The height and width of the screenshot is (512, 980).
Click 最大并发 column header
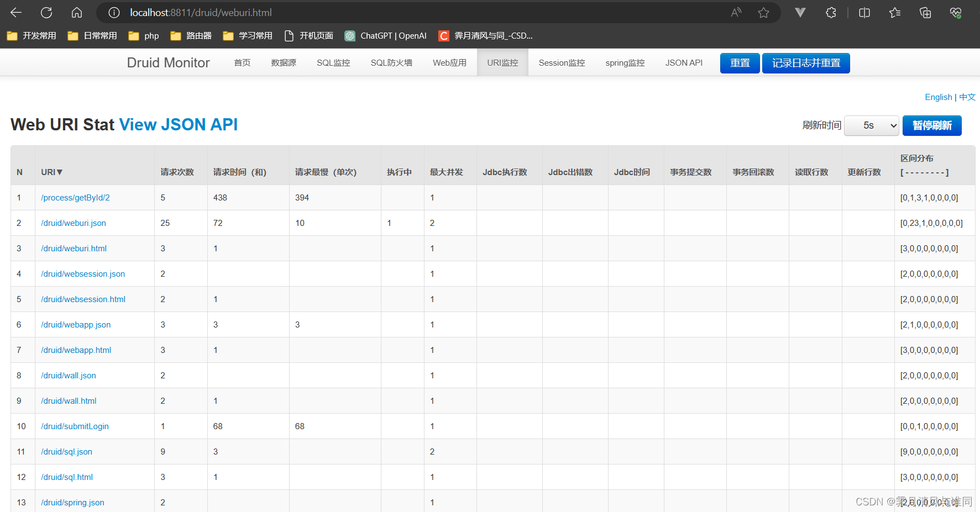[x=447, y=172]
